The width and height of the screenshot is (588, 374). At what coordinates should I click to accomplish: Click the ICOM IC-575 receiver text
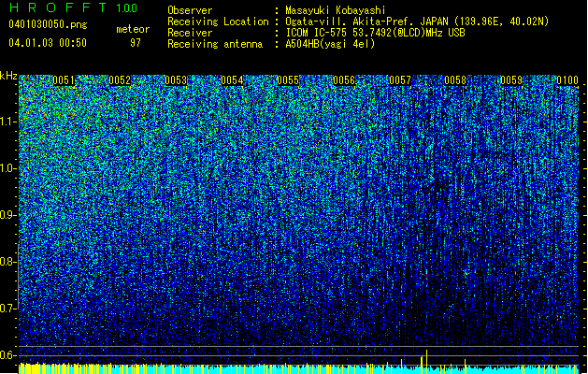(375, 33)
